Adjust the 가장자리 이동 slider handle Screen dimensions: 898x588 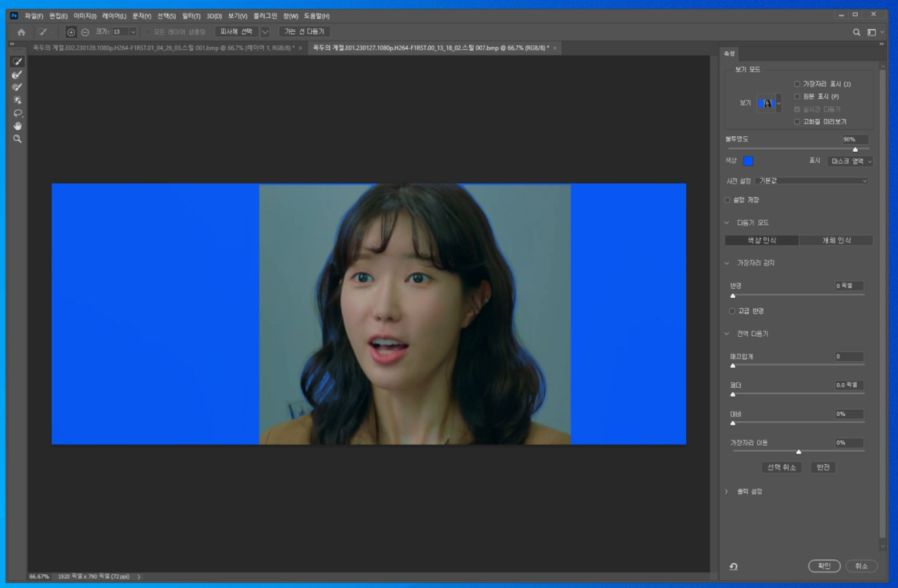799,451
